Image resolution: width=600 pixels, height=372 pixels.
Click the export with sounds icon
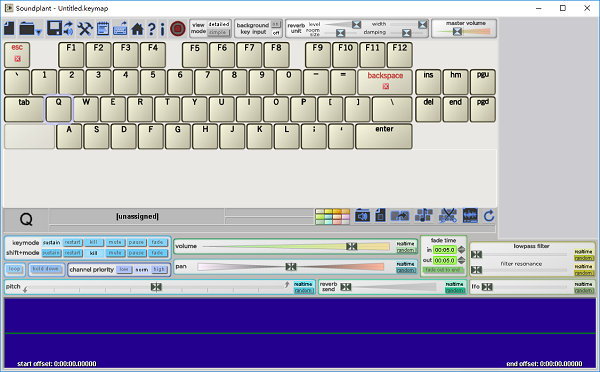(69, 29)
